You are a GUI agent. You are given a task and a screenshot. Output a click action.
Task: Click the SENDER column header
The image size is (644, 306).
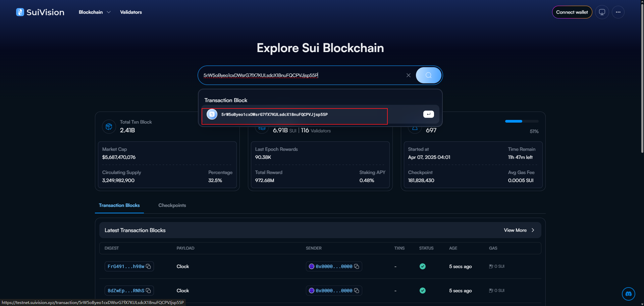pyautogui.click(x=314, y=248)
